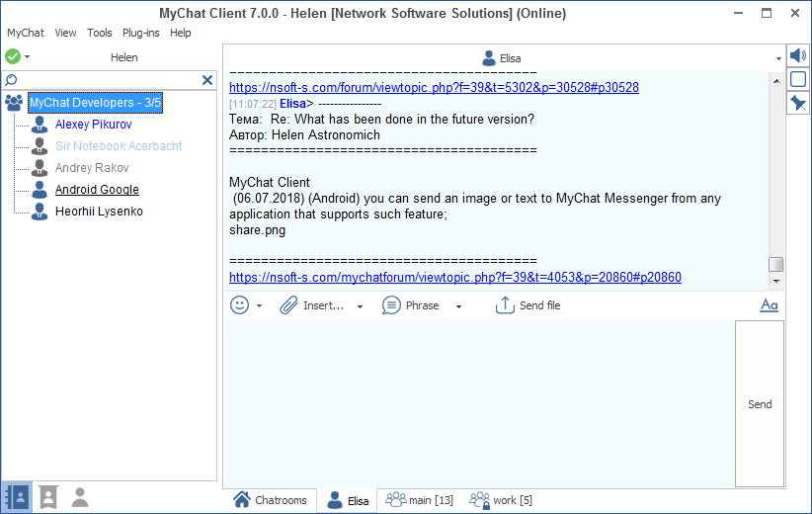Open the Plug-ins menu

click(141, 33)
